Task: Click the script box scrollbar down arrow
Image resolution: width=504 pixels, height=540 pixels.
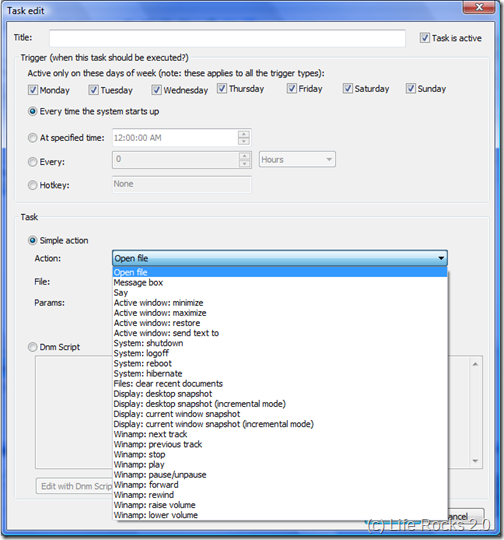Action: 475,461
